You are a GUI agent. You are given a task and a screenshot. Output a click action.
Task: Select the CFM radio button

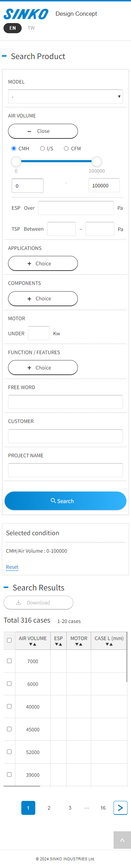point(66,149)
